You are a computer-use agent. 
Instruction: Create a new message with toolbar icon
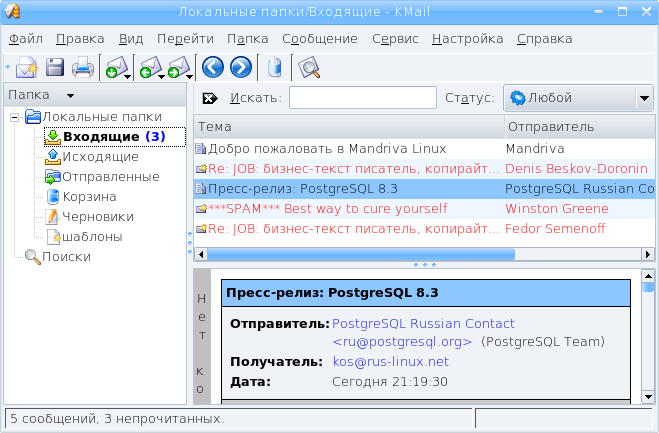click(x=26, y=67)
